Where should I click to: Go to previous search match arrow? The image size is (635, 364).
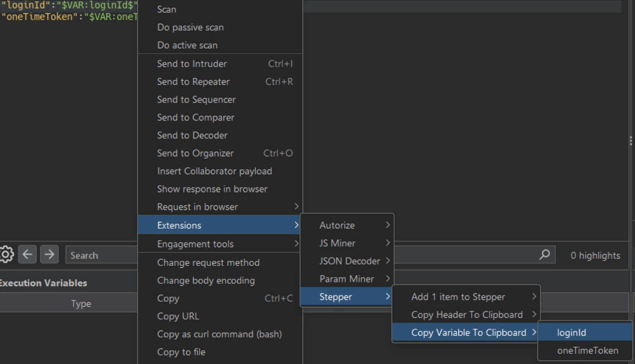27,254
